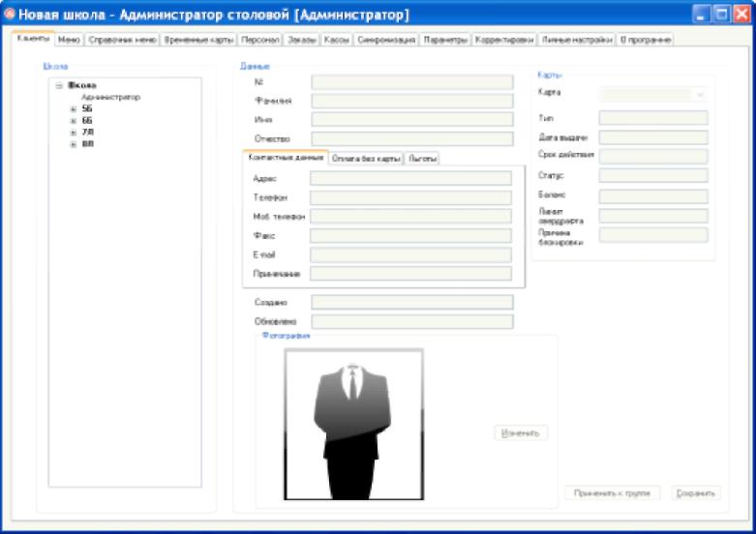Select the 5Б item in tree
This screenshot has width=756, height=534.
point(87,109)
